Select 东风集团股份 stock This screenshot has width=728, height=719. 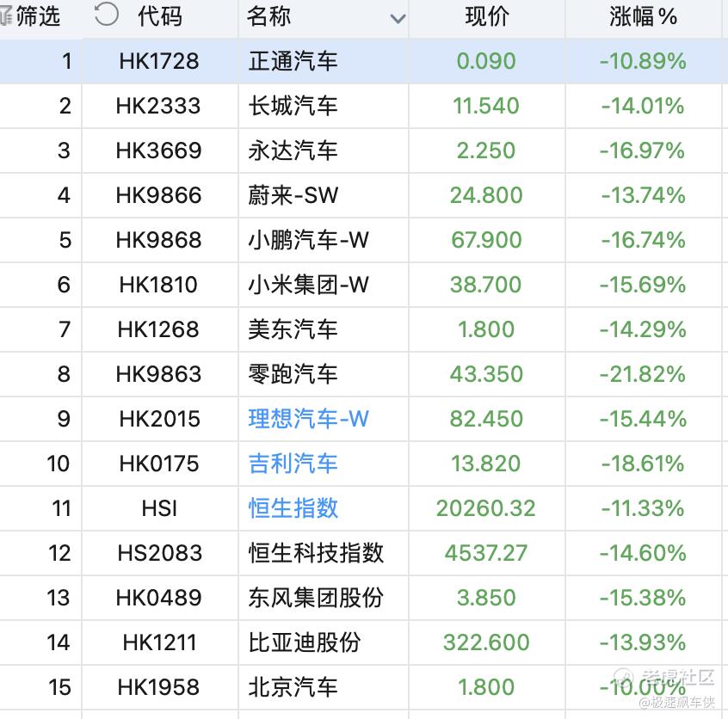point(316,598)
